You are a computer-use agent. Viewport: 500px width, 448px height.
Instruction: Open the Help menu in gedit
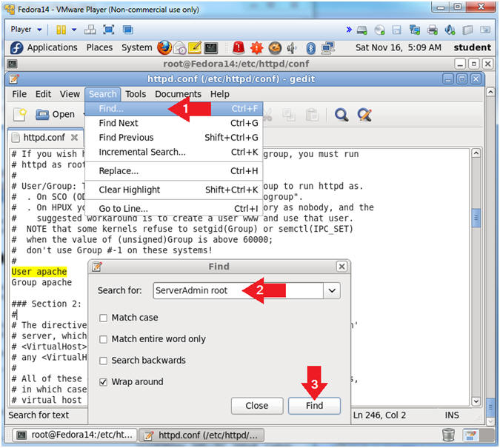220,94
